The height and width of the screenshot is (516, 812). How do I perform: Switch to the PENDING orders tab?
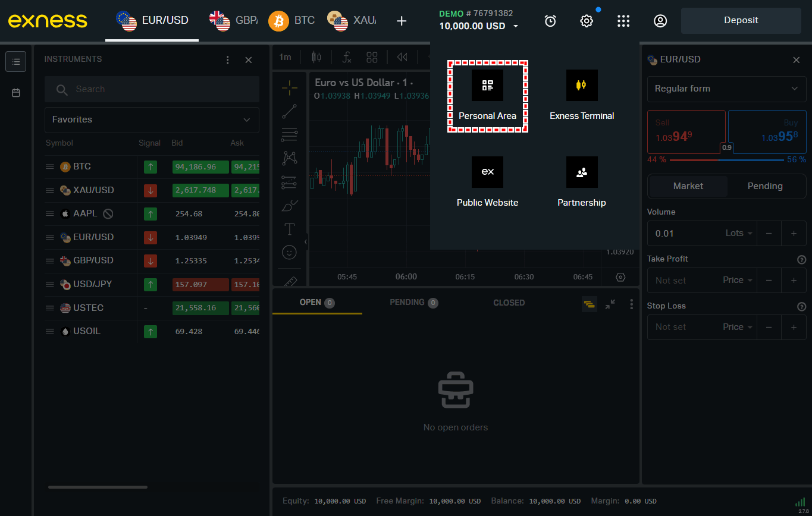pyautogui.click(x=414, y=303)
